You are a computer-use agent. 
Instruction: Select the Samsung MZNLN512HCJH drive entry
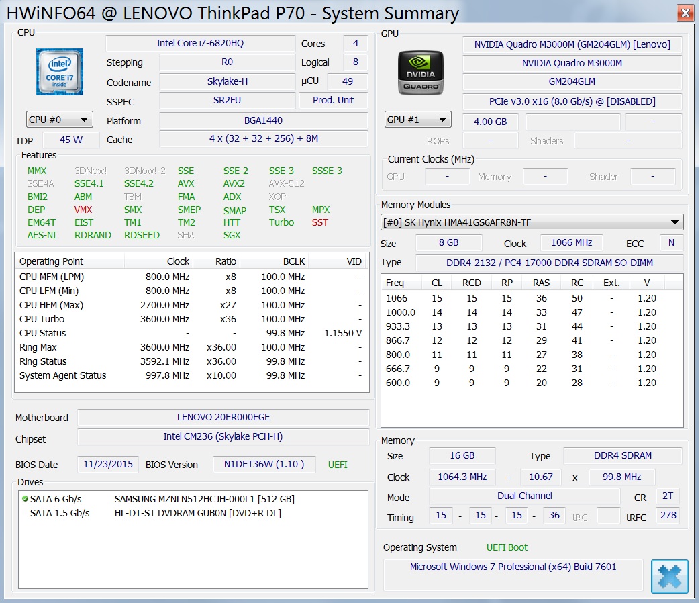coord(204,499)
